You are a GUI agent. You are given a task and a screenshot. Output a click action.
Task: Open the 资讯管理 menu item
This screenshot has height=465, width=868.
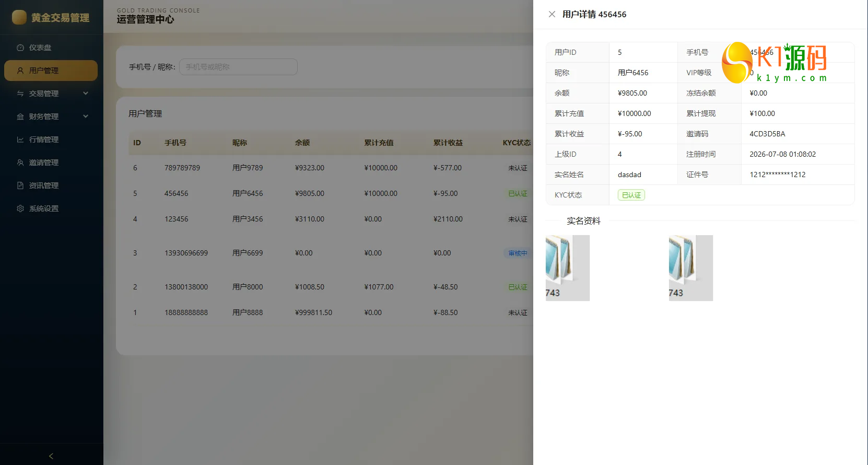coord(51,185)
